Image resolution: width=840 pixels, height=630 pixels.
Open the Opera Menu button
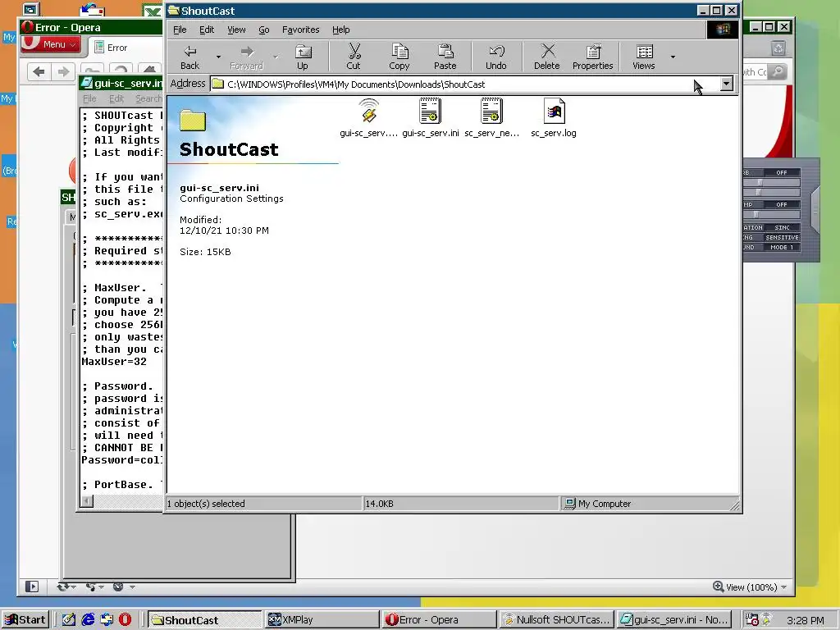click(52, 44)
